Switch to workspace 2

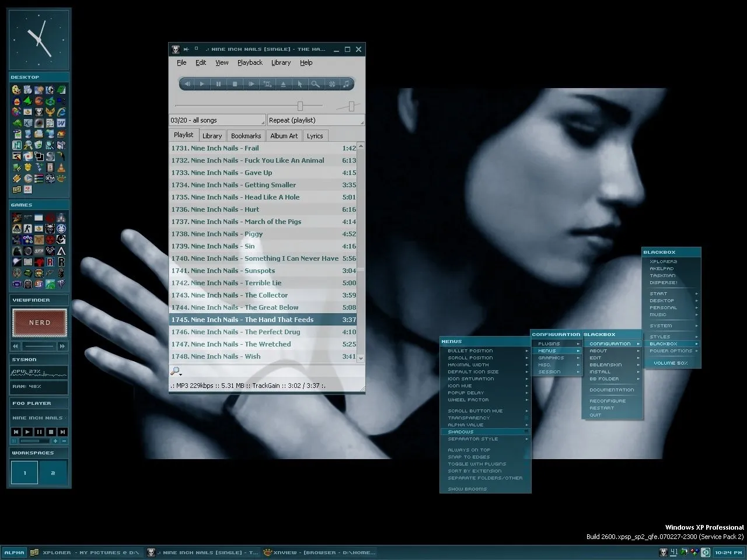coord(54,473)
